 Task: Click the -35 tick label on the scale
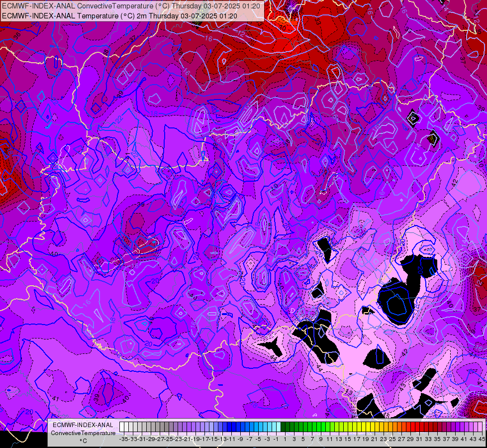click(123, 439)
